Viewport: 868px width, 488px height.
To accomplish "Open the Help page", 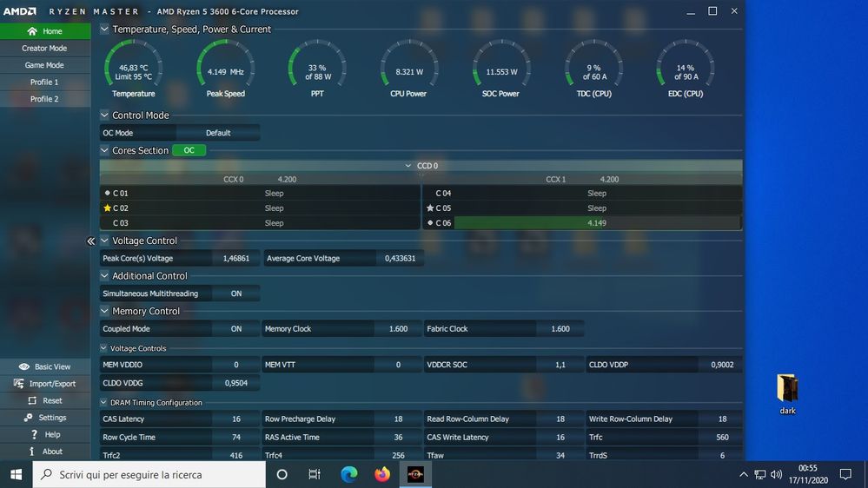I will [x=45, y=434].
